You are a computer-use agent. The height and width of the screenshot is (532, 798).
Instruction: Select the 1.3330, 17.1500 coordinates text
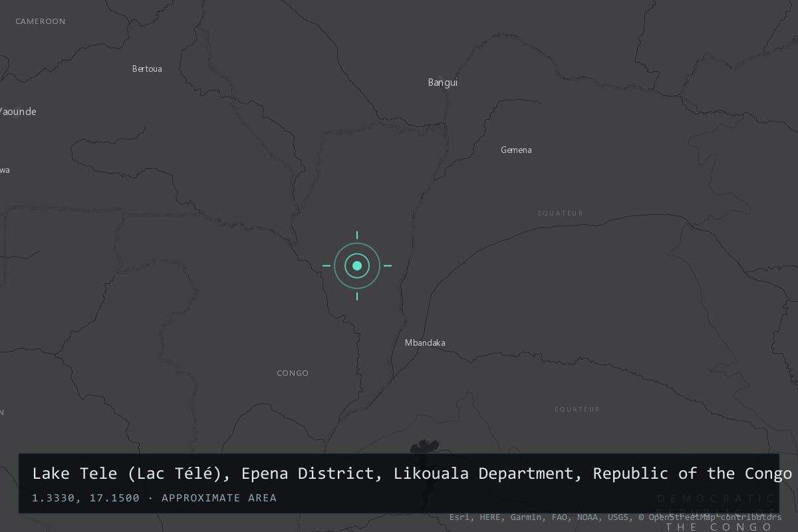[x=86, y=497]
